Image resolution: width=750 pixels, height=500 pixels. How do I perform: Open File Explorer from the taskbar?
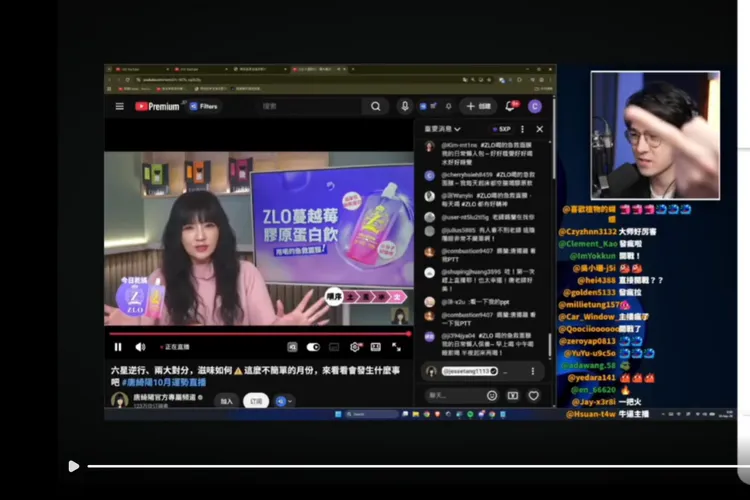click(x=416, y=414)
